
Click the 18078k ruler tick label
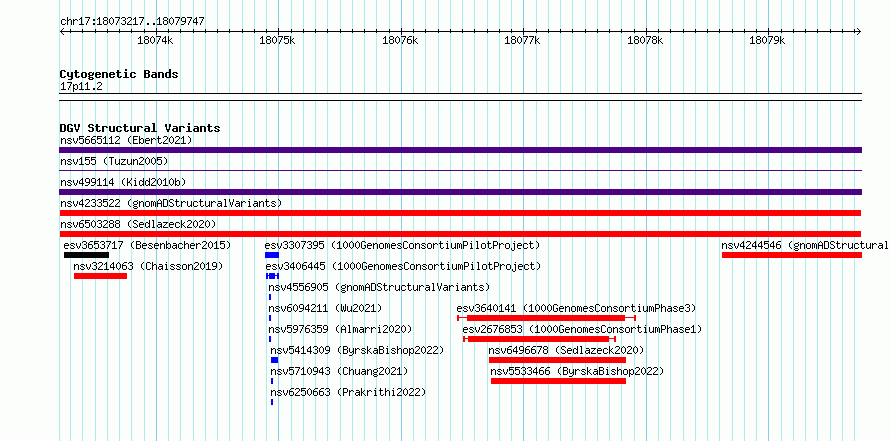coord(645,40)
